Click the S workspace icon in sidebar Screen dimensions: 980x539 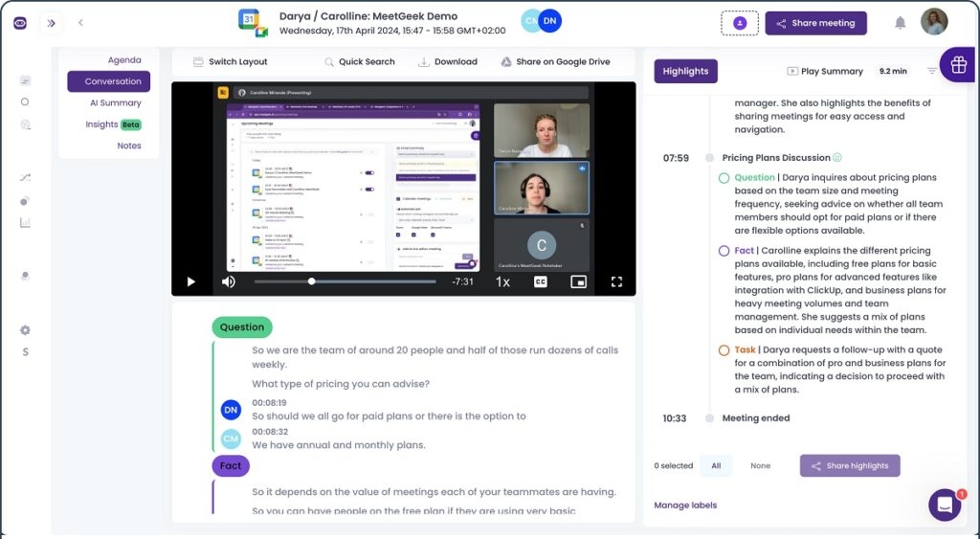click(x=25, y=352)
